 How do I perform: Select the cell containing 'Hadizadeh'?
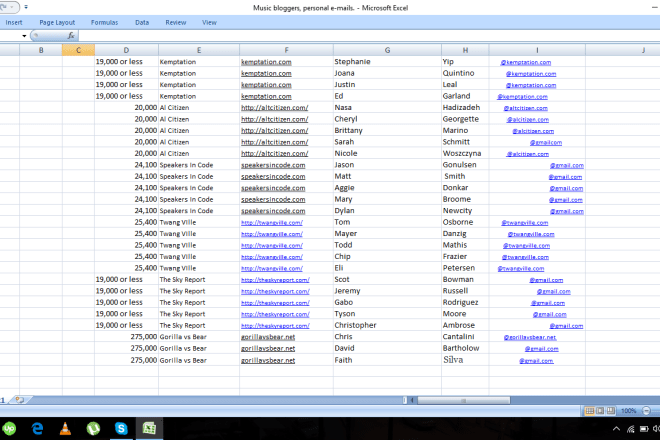tap(465, 107)
